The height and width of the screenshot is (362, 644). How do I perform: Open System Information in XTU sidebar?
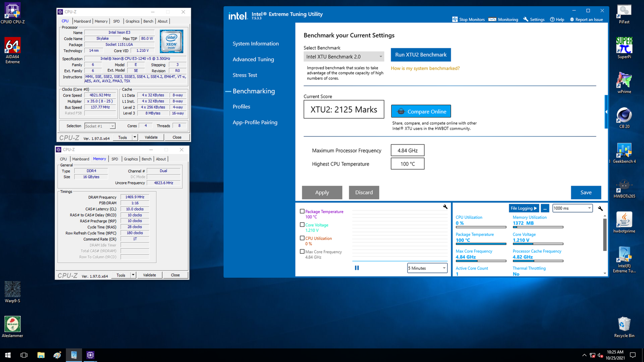click(x=256, y=44)
